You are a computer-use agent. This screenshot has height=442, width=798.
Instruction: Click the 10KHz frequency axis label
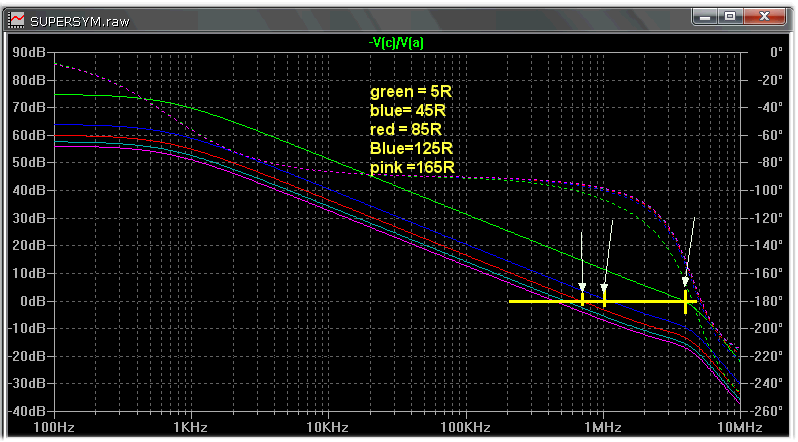click(x=327, y=427)
